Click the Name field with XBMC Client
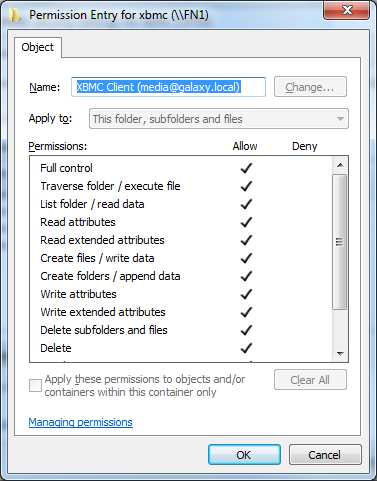Image resolution: width=377 pixels, height=481 pixels. [x=168, y=87]
